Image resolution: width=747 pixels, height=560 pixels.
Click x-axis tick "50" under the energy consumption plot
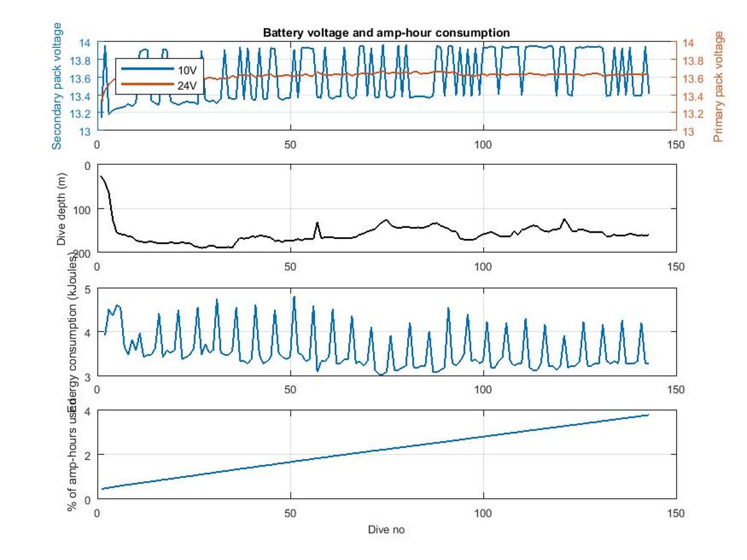click(290, 390)
